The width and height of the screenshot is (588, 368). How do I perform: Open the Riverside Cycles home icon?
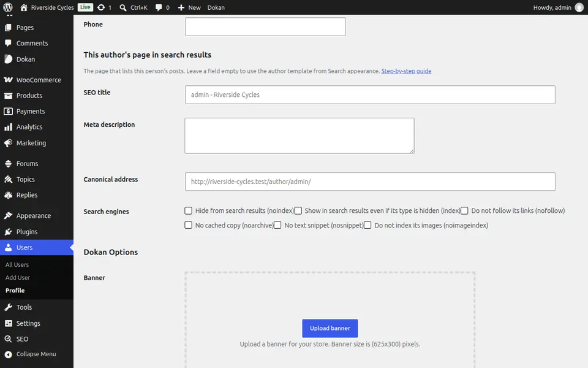[x=24, y=7]
